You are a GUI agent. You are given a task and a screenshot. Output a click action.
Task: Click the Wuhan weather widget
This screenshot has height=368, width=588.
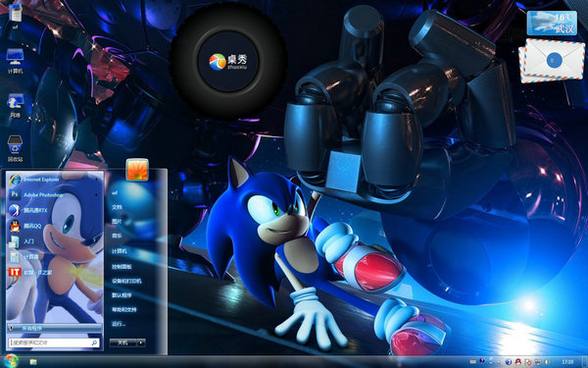[551, 23]
